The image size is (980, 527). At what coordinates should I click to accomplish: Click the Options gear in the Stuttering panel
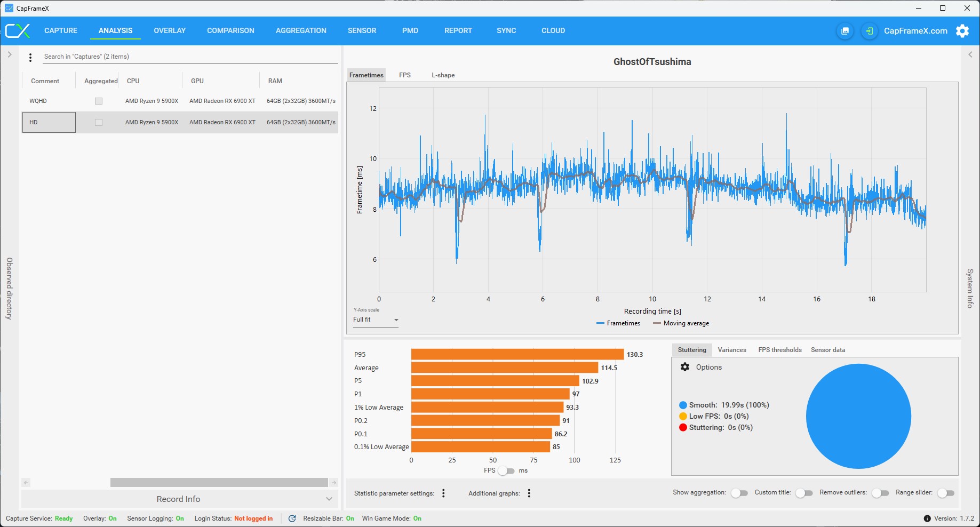pyautogui.click(x=685, y=367)
